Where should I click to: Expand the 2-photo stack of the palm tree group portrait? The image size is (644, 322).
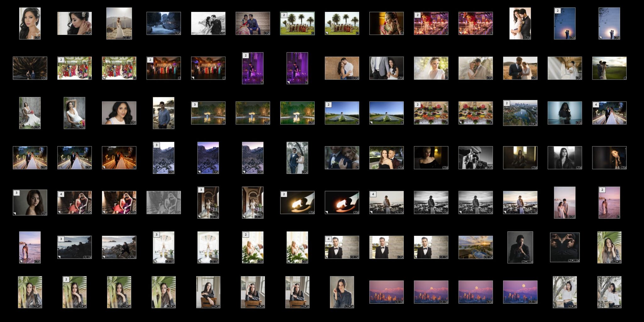click(x=284, y=15)
